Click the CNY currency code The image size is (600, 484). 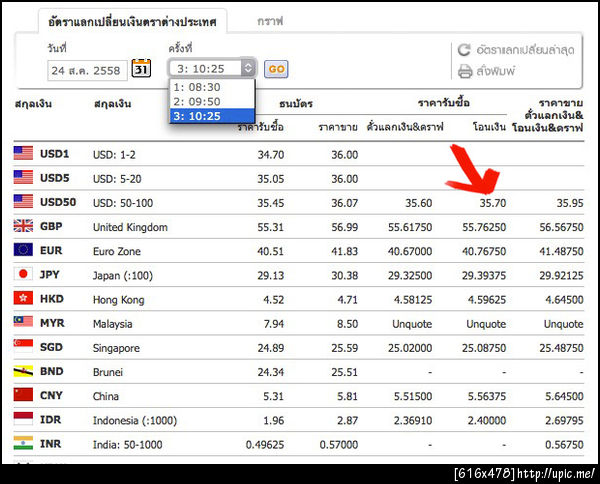click(x=51, y=395)
